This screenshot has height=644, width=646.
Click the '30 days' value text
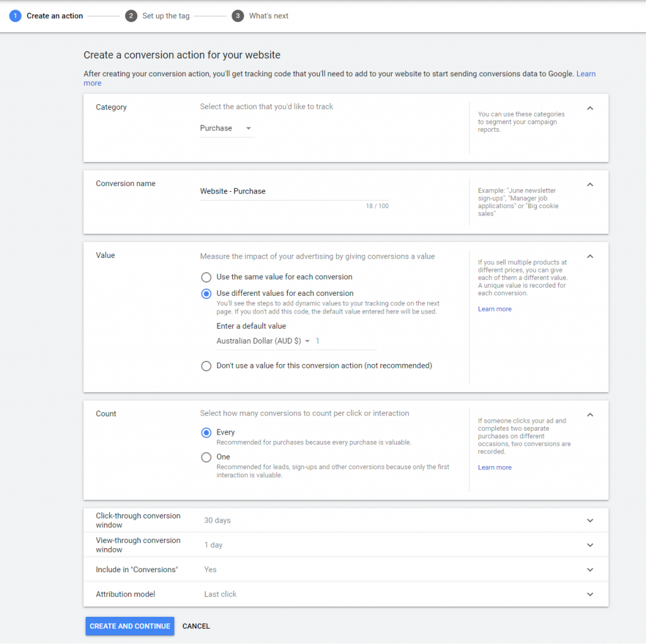coord(217,520)
